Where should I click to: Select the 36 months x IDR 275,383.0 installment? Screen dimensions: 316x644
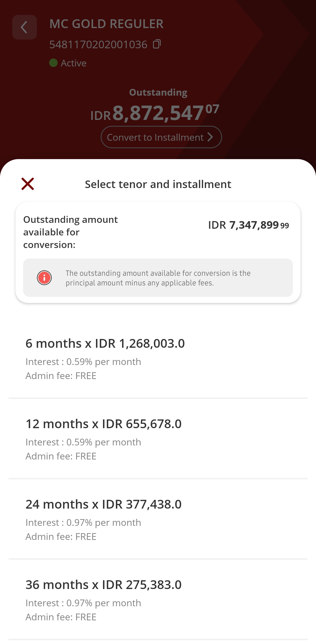click(104, 585)
